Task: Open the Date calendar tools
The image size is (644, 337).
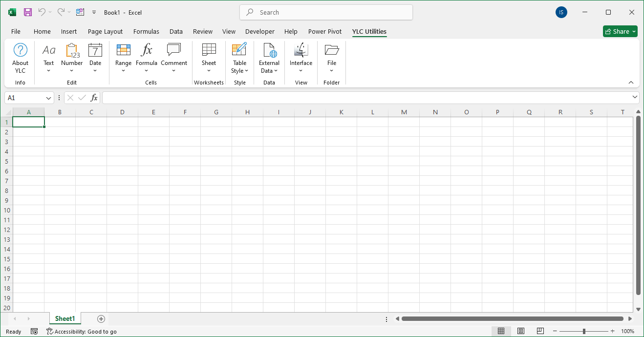Action: click(95, 50)
